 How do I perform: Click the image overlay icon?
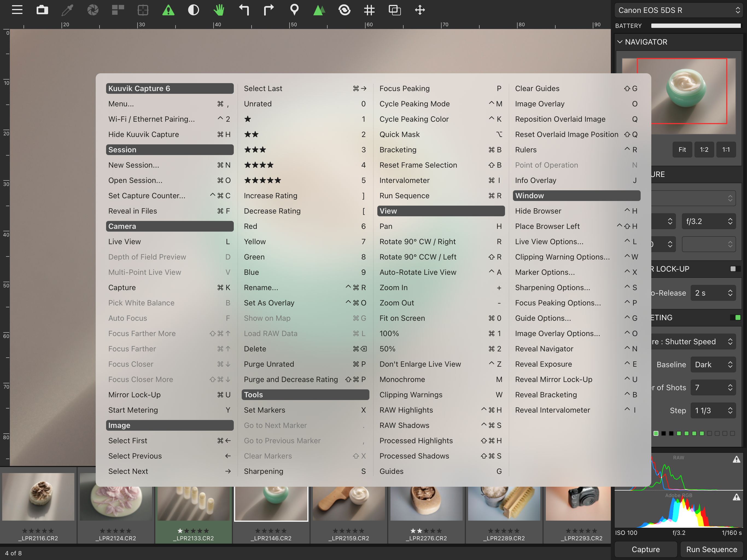tap(395, 10)
